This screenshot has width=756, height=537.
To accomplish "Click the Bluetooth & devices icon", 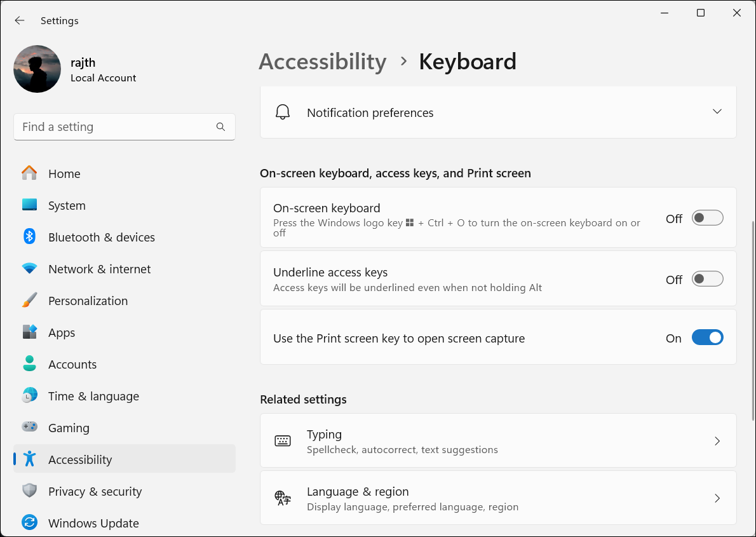I will click(x=29, y=237).
